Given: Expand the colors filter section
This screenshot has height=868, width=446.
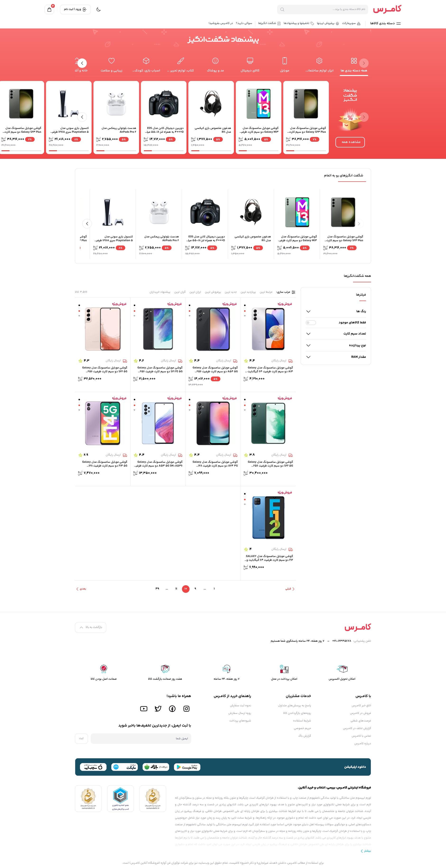Looking at the screenshot, I should [336, 311].
